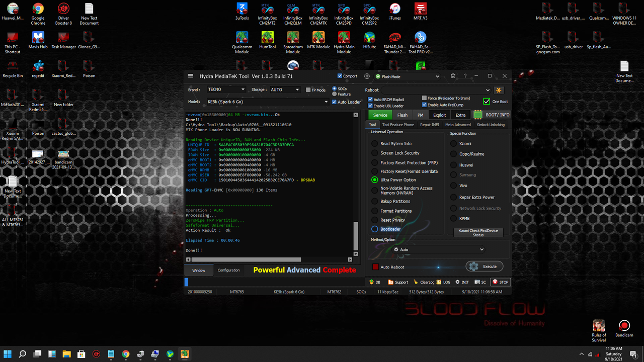The image size is (644, 362).
Task: Expand the Model dropdown KE5k (Spark 6 Go)
Action: point(267,102)
